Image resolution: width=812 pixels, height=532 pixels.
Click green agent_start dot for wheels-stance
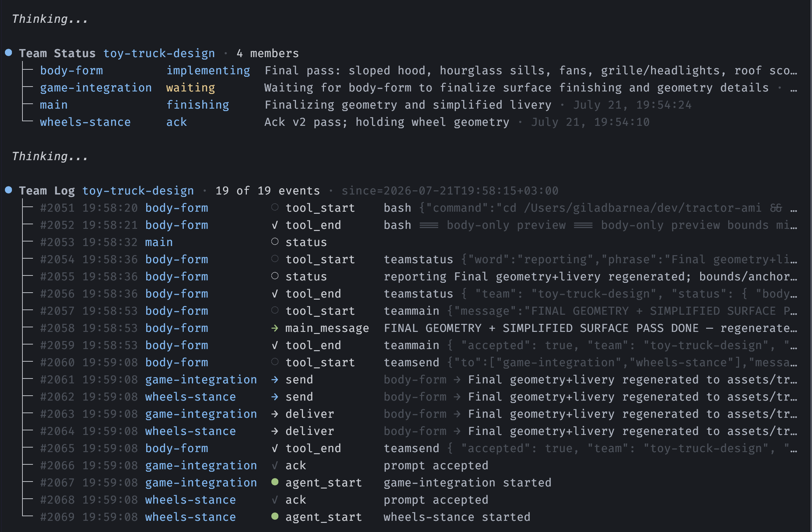pos(275,517)
